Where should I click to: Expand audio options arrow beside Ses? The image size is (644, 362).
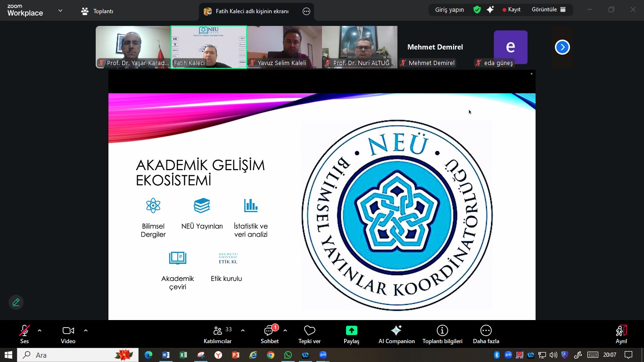40,330
